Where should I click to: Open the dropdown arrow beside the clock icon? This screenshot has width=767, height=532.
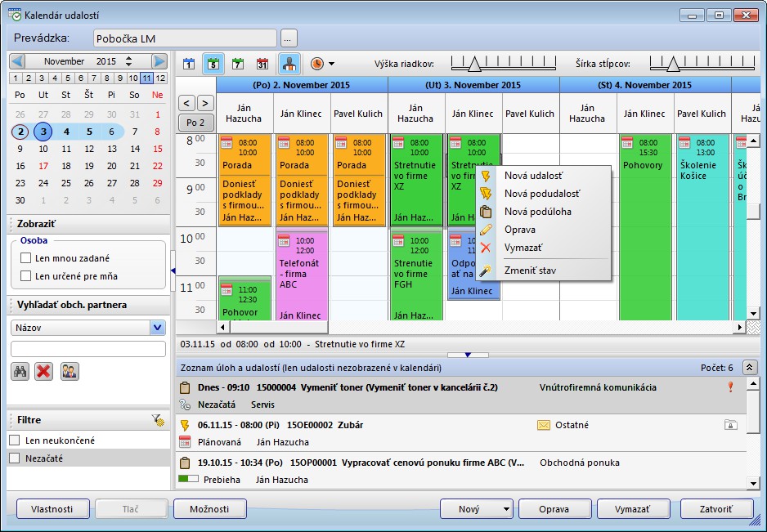coord(331,64)
